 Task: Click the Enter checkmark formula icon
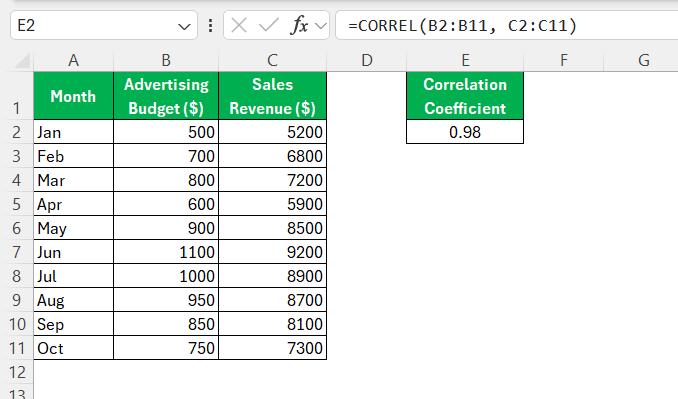(269, 26)
